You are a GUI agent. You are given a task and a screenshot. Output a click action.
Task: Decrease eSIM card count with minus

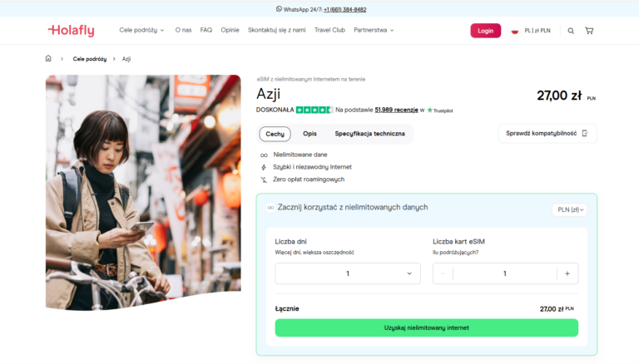(443, 273)
